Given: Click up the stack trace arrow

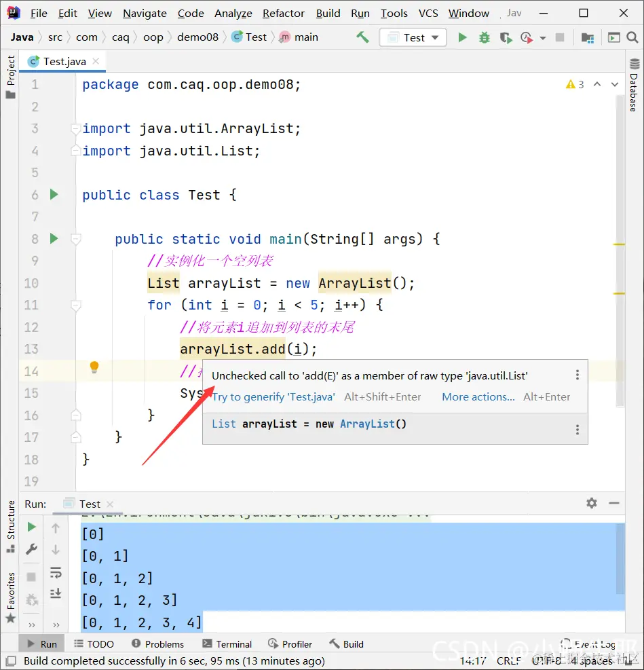Looking at the screenshot, I should [x=56, y=528].
